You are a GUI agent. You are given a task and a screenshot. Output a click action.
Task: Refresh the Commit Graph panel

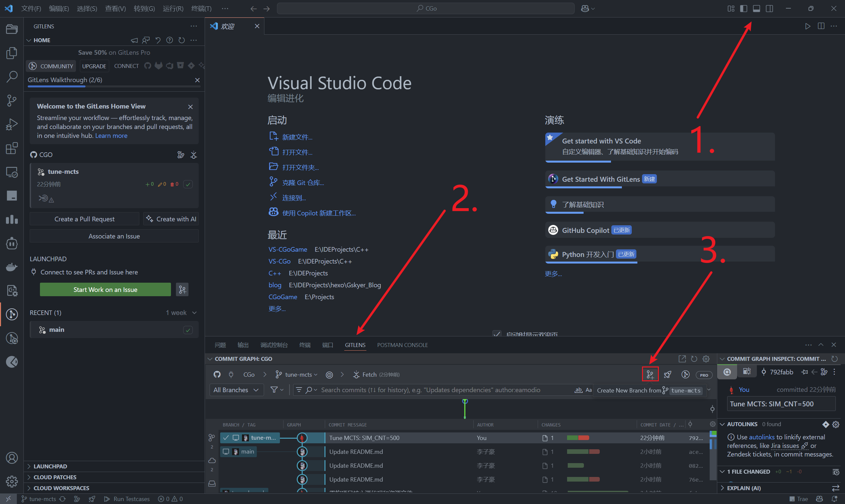(694, 359)
